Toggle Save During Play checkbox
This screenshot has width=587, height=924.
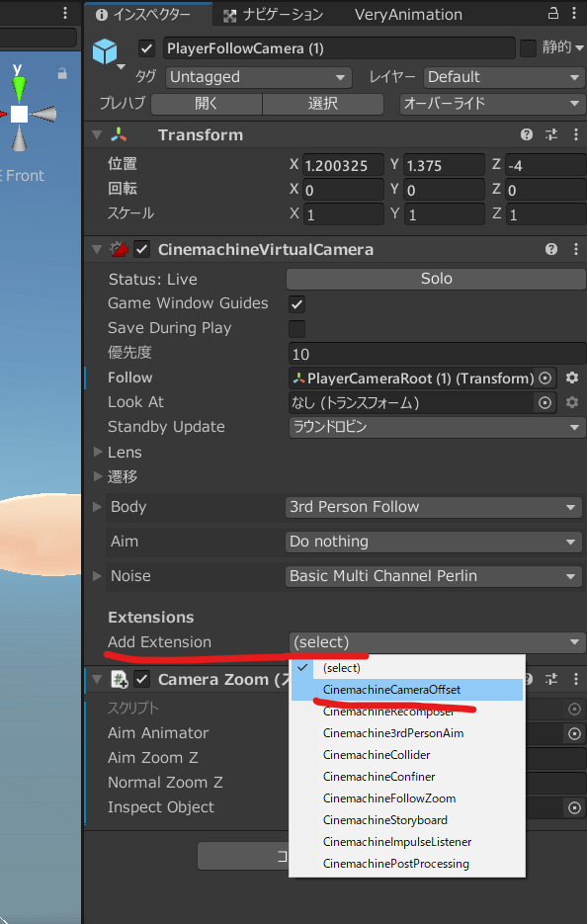click(x=297, y=328)
